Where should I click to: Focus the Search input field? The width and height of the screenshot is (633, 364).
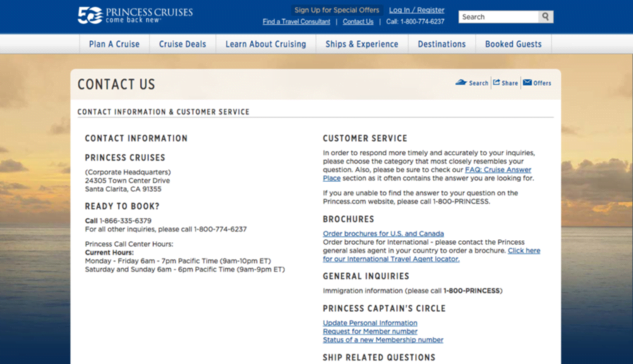pyautogui.click(x=499, y=17)
